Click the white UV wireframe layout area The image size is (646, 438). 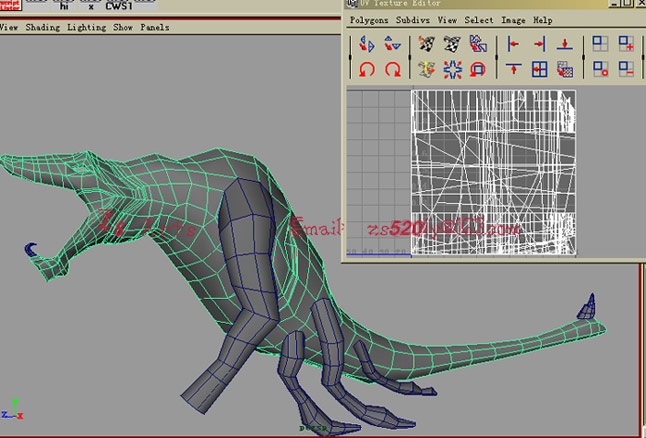(493, 172)
